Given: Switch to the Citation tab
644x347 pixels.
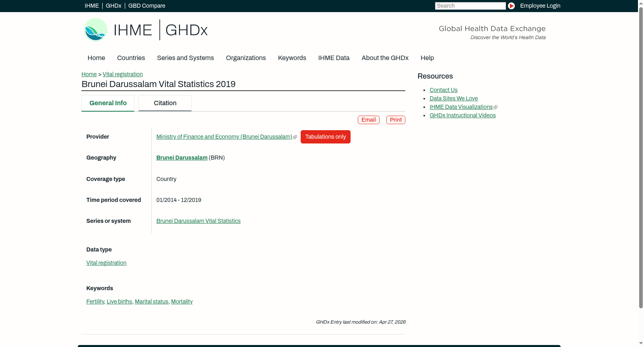Looking at the screenshot, I should tap(165, 103).
